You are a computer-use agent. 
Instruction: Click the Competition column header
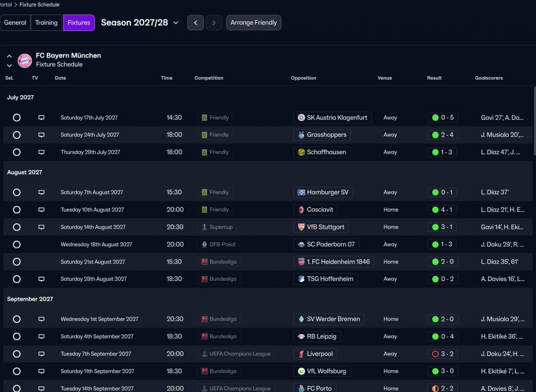209,78
